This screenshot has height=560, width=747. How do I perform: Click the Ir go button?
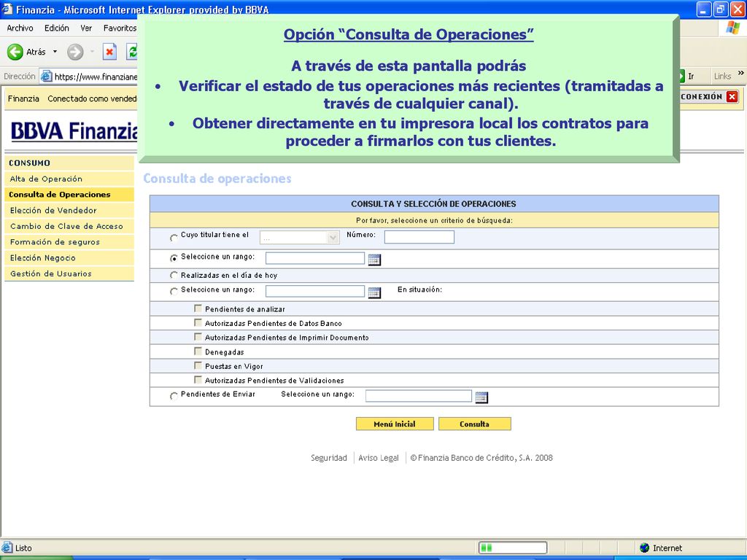coord(687,76)
